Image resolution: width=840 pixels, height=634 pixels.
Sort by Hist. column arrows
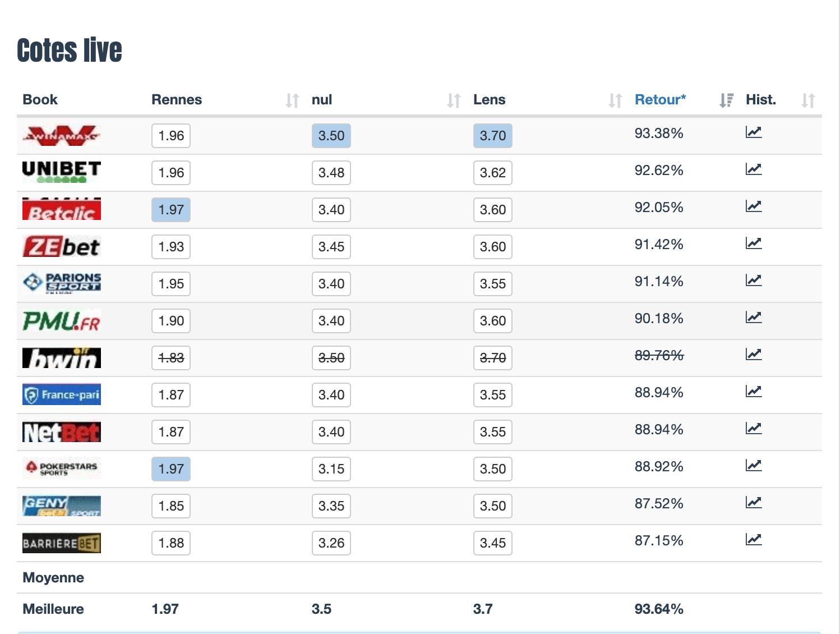(x=808, y=100)
